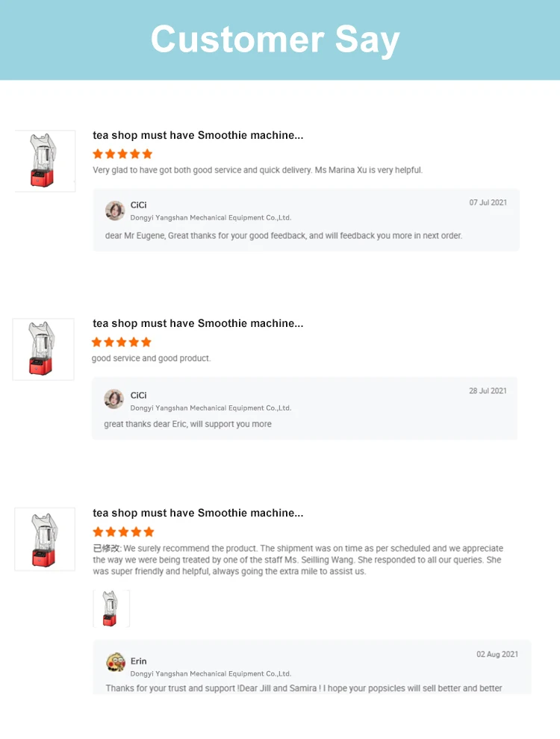Click the review text mentioning Ms Marina Xu

(x=258, y=170)
